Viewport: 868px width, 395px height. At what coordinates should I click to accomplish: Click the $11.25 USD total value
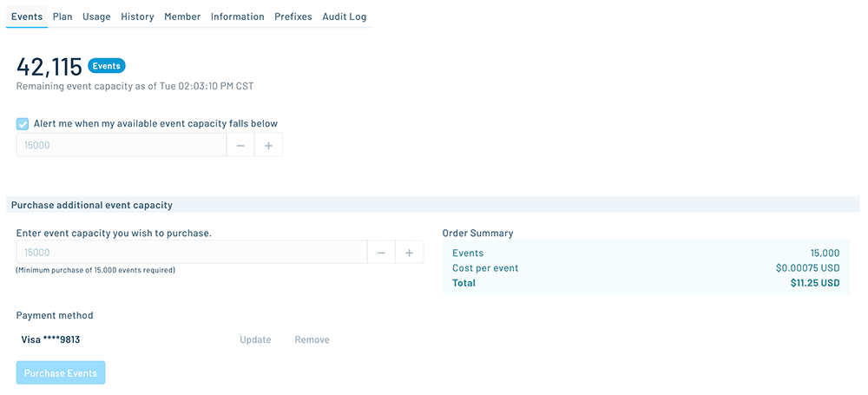pos(815,282)
